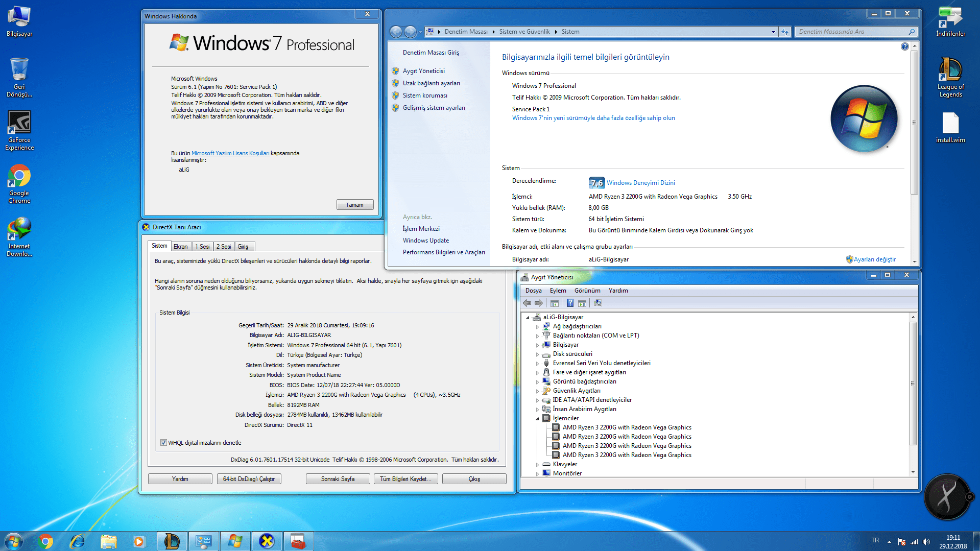The image size is (980, 551).
Task: Expand Disk sürücüleri node
Action: (537, 354)
